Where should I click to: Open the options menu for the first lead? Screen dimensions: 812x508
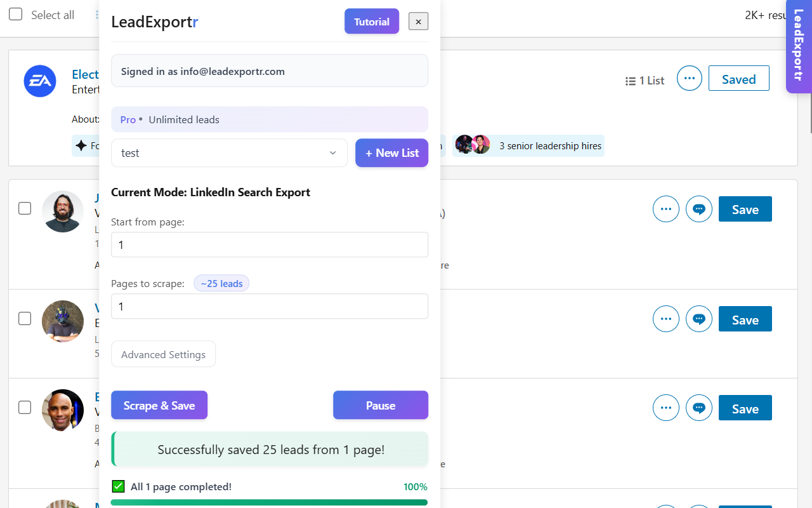click(665, 209)
